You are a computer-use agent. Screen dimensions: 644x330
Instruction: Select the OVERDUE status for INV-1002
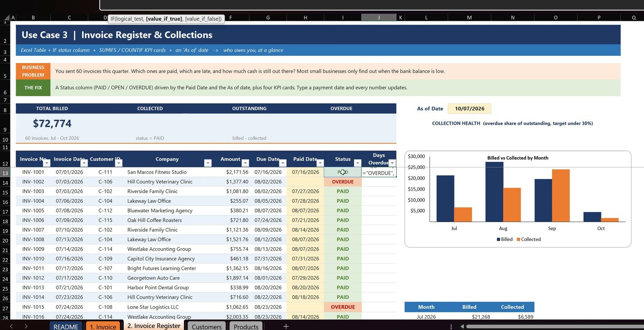click(343, 182)
